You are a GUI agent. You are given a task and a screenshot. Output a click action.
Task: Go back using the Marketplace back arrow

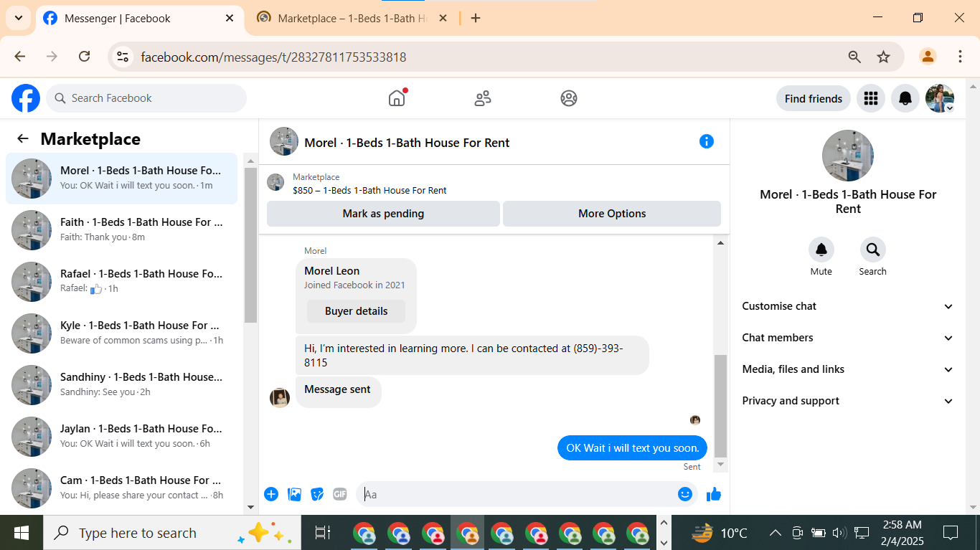[x=23, y=139]
